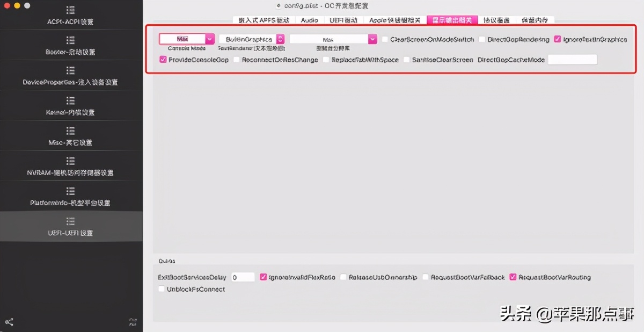This screenshot has width=644, height=332.
Task: Switch to the Audio tab
Action: [x=310, y=20]
